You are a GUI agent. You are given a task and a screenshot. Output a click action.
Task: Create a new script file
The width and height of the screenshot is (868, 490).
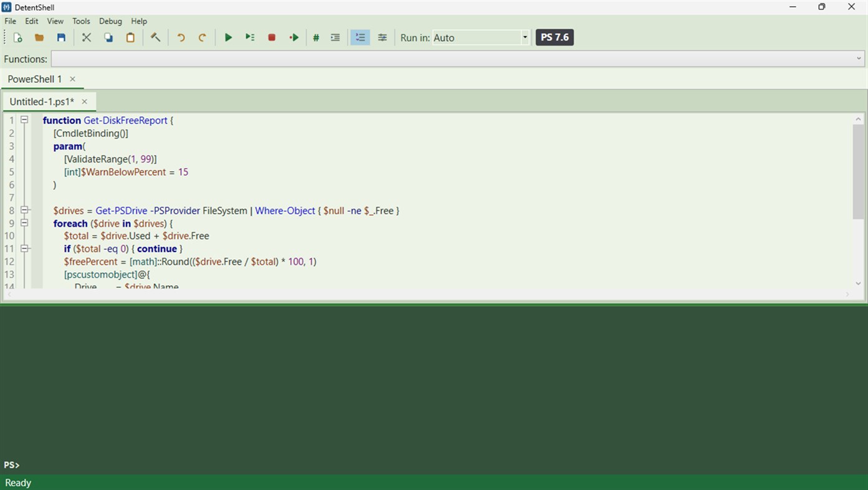pyautogui.click(x=17, y=37)
